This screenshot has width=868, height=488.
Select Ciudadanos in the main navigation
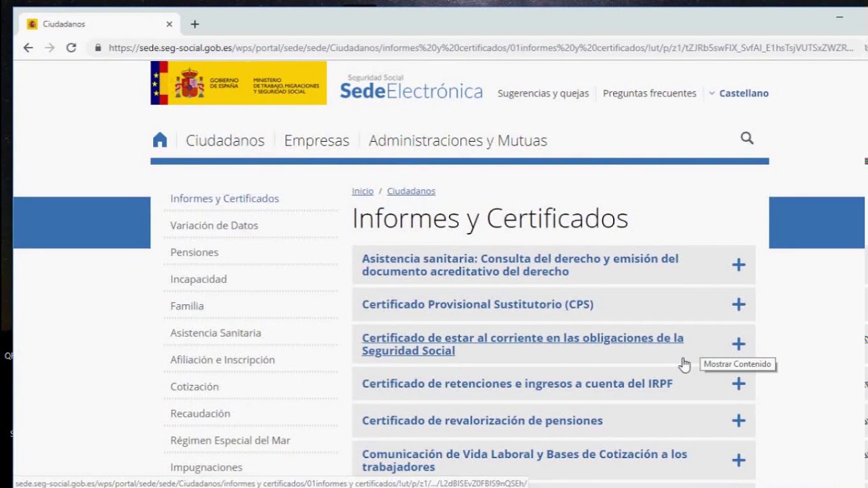[x=224, y=140]
